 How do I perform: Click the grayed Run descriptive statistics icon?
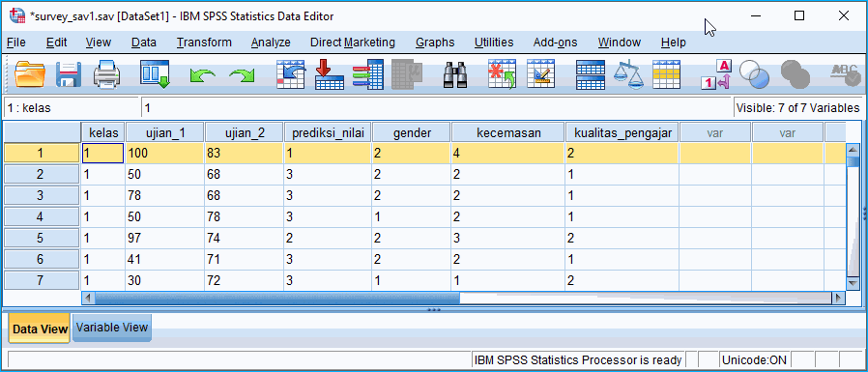[407, 74]
